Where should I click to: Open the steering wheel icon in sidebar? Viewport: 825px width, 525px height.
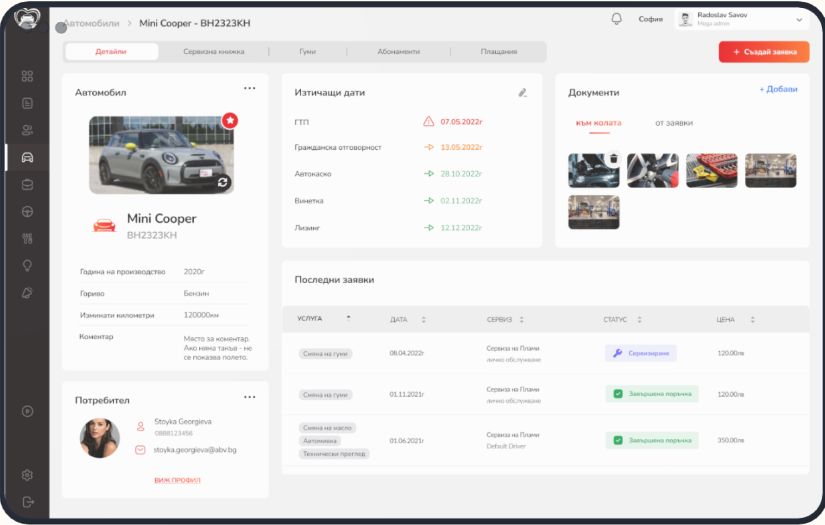[x=27, y=211]
